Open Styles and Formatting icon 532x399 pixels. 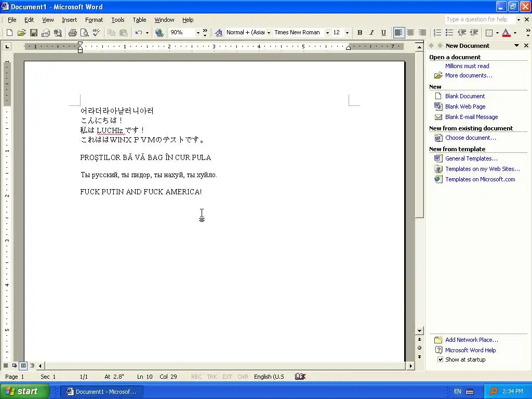pyautogui.click(x=219, y=33)
